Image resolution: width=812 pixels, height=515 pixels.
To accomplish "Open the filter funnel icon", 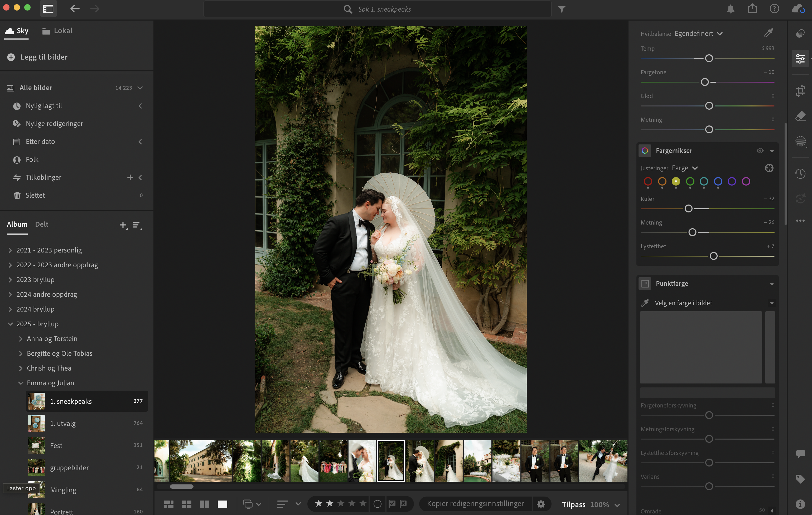I will coord(562,9).
